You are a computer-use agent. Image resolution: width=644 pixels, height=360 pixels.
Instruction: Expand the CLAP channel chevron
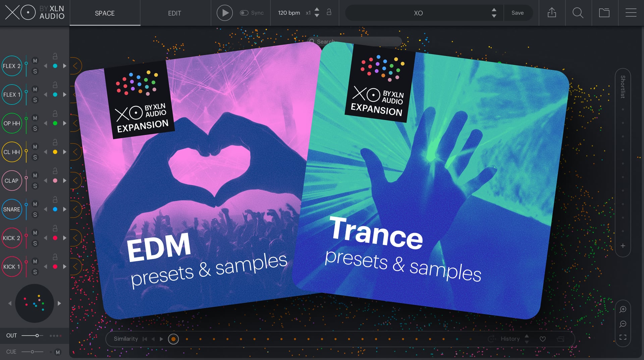point(75,181)
